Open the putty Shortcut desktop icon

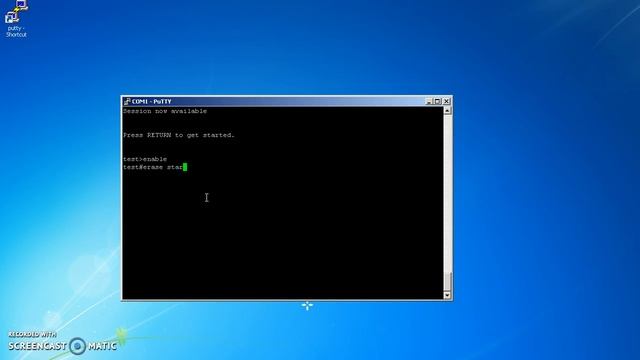pyautogui.click(x=16, y=19)
